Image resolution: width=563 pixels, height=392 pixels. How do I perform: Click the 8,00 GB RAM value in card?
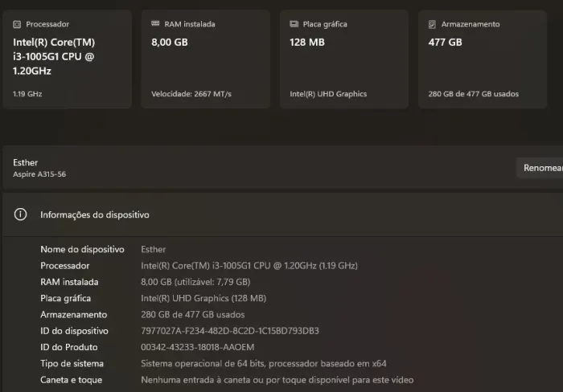pos(170,43)
